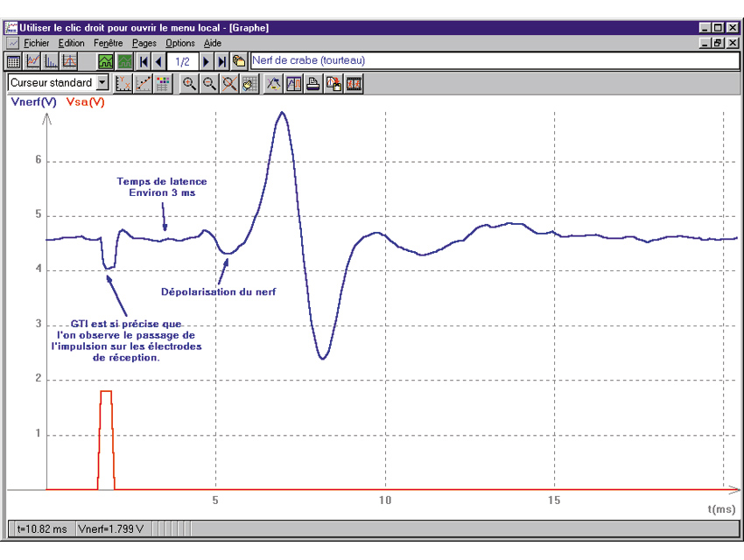Restore the inner Graphe document window
The image size is (744, 560).
[718, 43]
